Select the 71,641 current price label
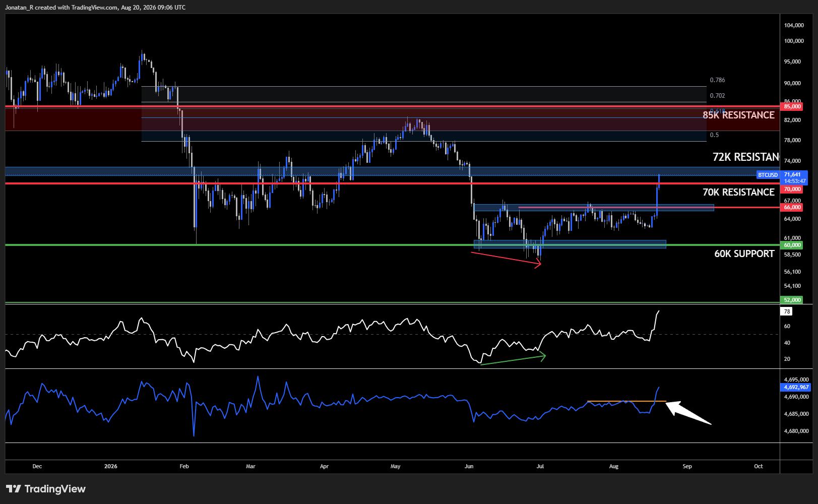This screenshot has height=504, width=818. click(793, 174)
